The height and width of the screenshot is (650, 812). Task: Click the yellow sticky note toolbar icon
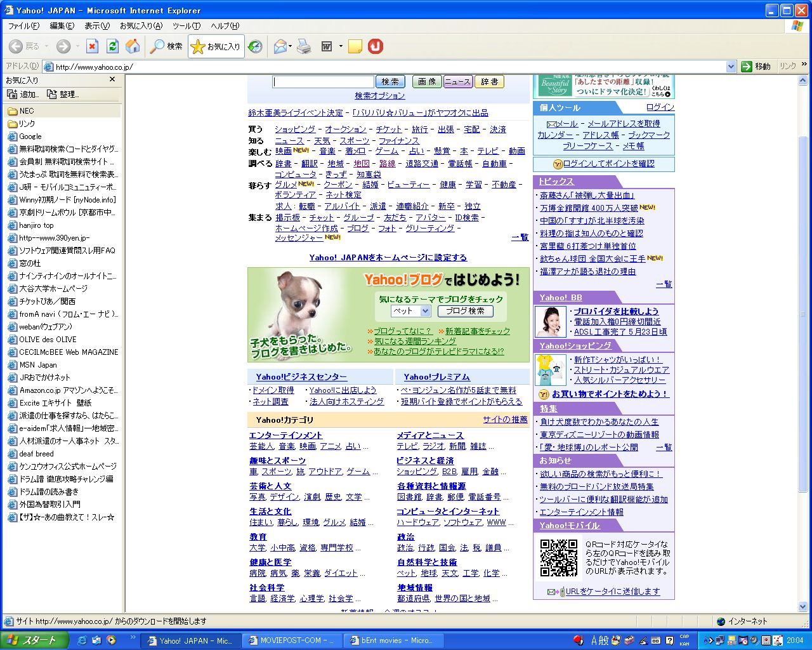tap(355, 46)
